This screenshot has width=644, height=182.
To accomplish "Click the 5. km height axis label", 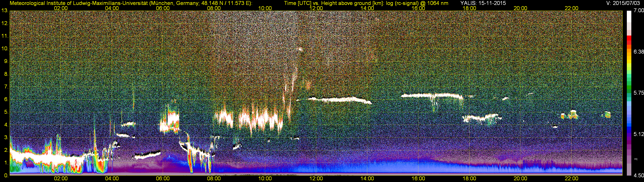I will pos(6,112).
